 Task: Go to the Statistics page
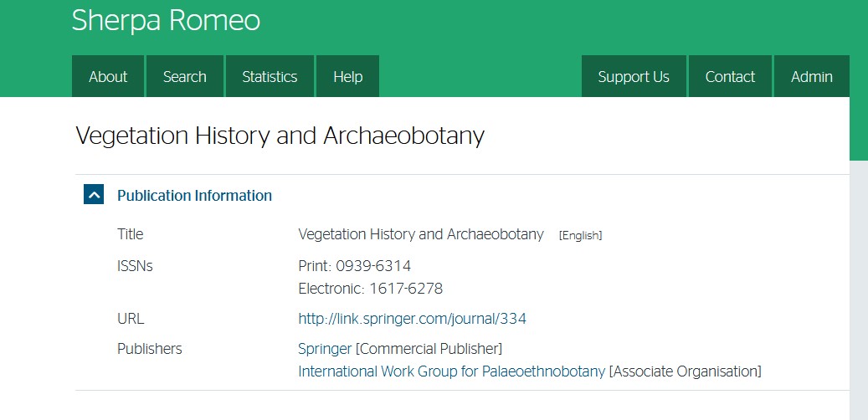tap(270, 76)
